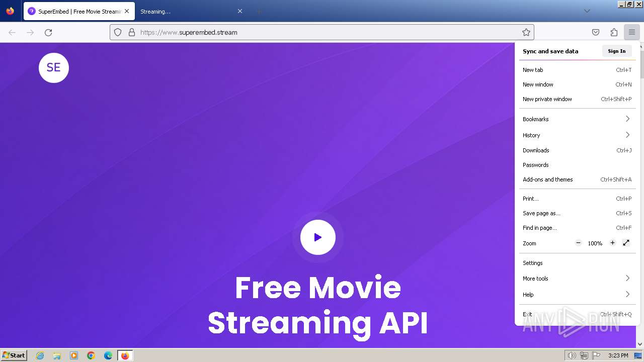This screenshot has width=644, height=362.
Task: Expand the History submenu
Action: click(x=577, y=135)
